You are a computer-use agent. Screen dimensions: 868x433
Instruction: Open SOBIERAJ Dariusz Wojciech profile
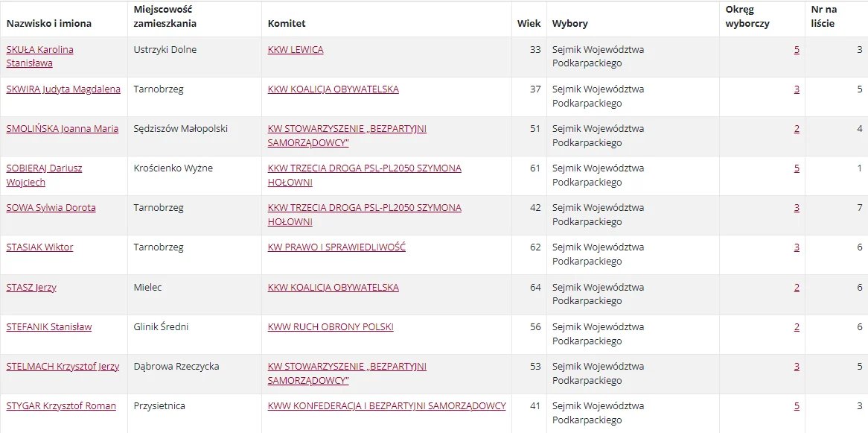point(44,174)
